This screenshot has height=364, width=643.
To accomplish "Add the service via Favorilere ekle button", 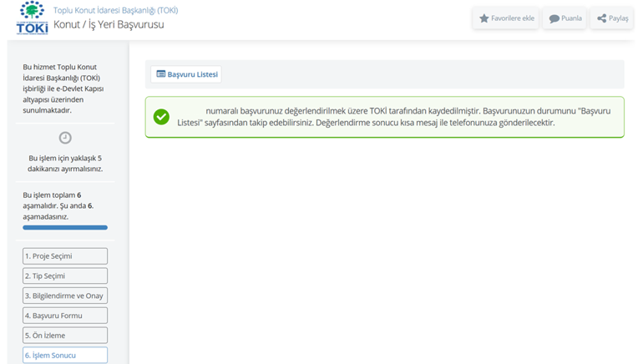I will click(x=506, y=18).
